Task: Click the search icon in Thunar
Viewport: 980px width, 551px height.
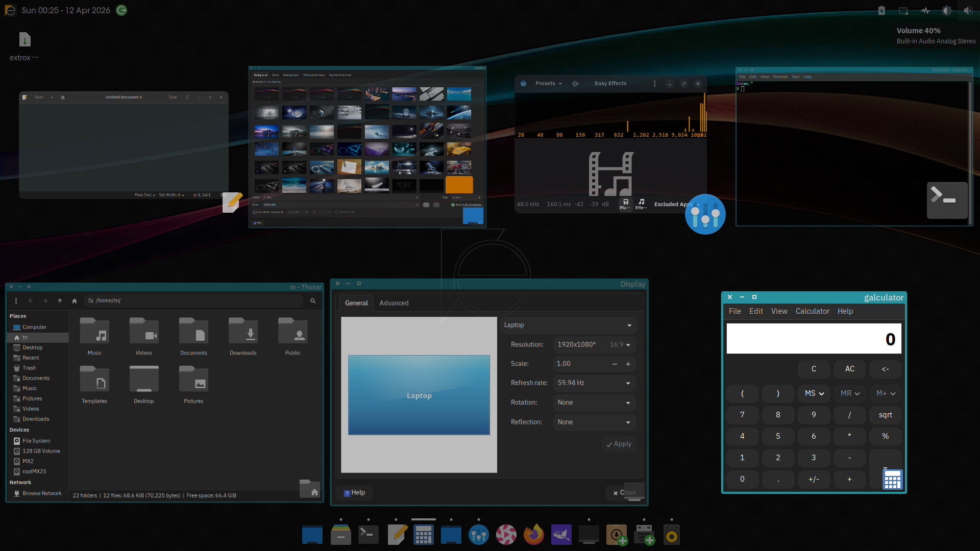Action: pyautogui.click(x=313, y=301)
